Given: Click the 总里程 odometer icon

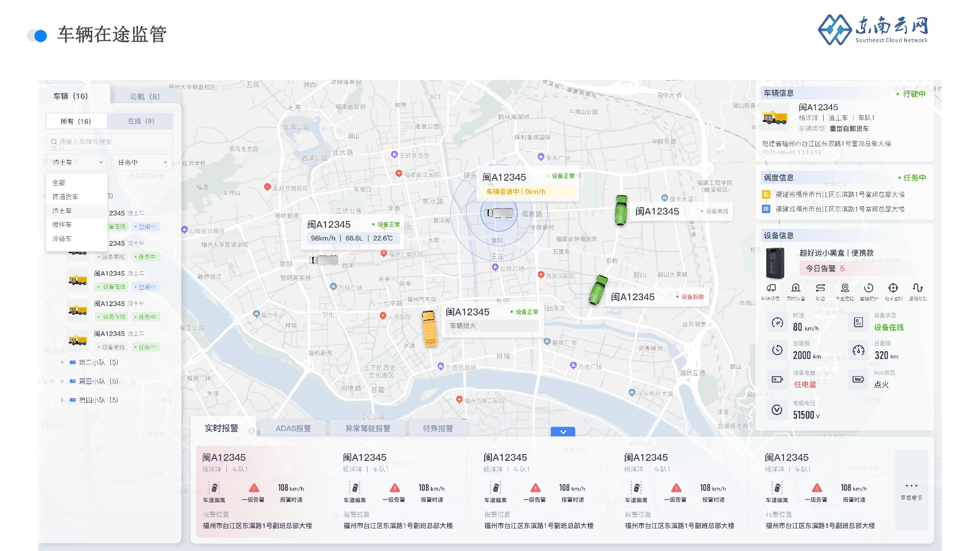Looking at the screenshot, I should 777,350.
